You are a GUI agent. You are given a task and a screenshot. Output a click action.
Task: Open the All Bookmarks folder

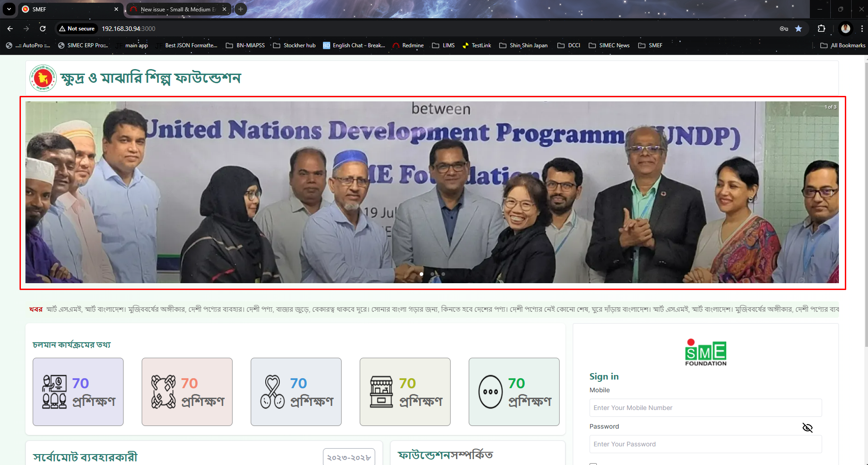coord(843,45)
